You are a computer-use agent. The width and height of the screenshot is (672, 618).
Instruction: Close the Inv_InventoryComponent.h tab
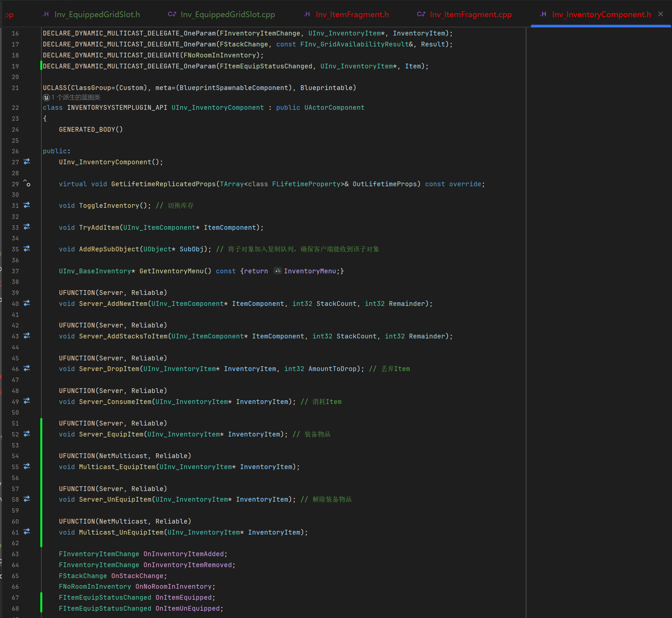[661, 14]
